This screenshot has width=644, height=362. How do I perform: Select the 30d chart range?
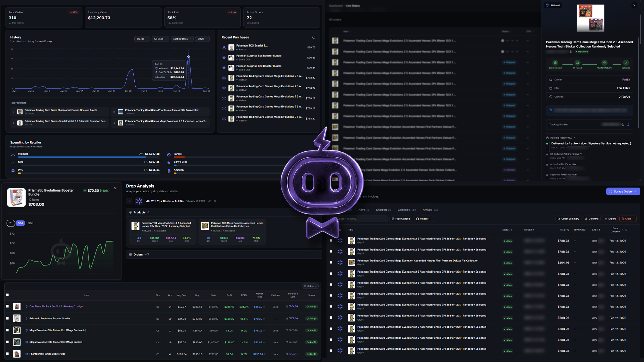[20, 223]
